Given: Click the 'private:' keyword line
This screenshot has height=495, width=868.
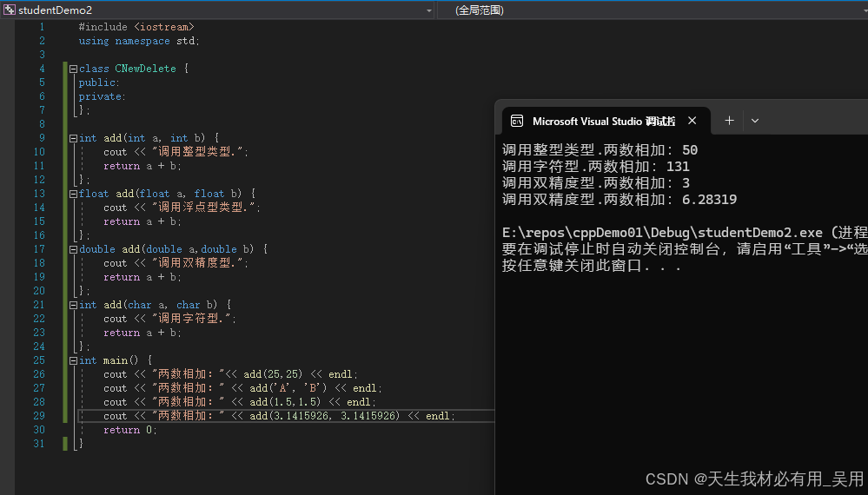Looking at the screenshot, I should (102, 96).
